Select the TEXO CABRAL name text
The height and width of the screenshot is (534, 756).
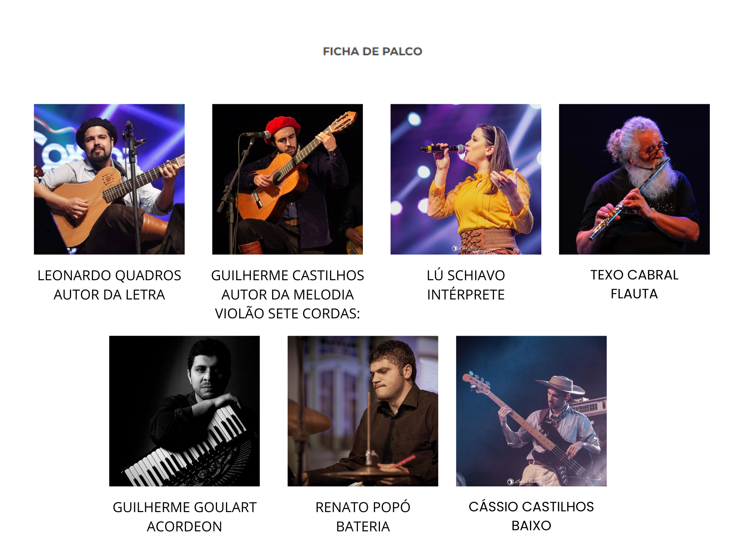tap(634, 275)
